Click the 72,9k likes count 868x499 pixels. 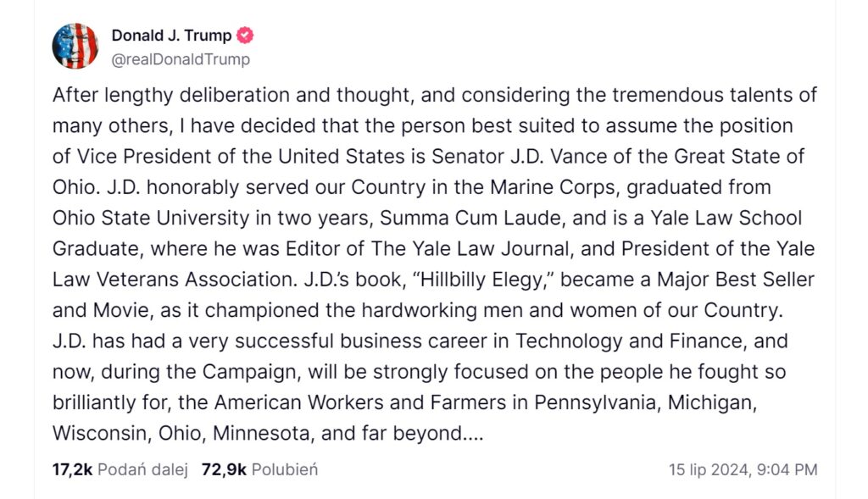[224, 469]
